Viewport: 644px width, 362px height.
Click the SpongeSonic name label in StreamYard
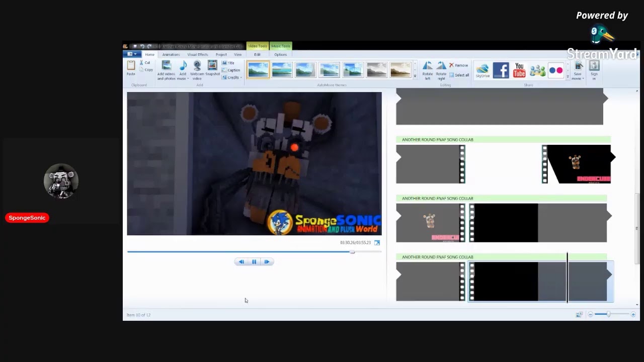[x=27, y=218]
